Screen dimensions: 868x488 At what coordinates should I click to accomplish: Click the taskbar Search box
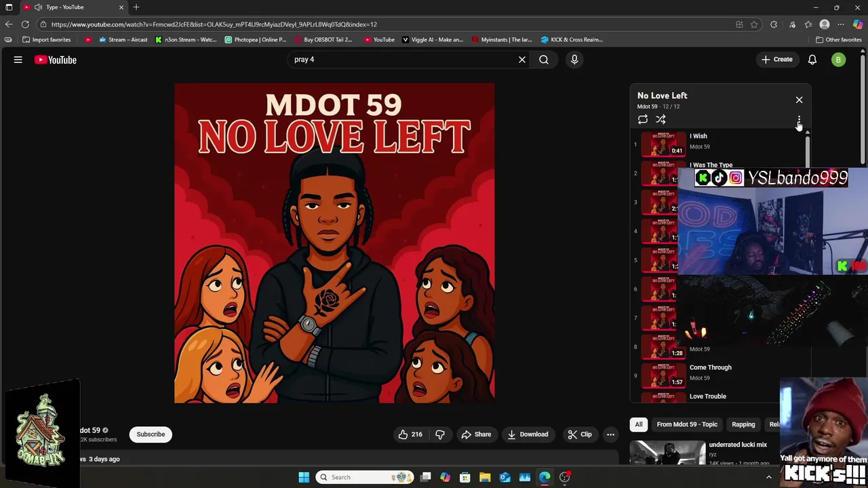[x=366, y=477]
